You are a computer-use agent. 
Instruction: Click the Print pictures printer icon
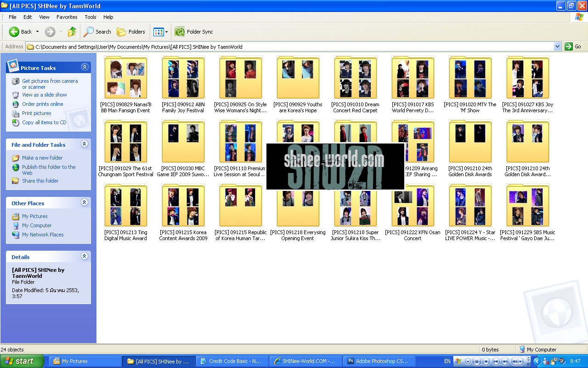point(16,113)
